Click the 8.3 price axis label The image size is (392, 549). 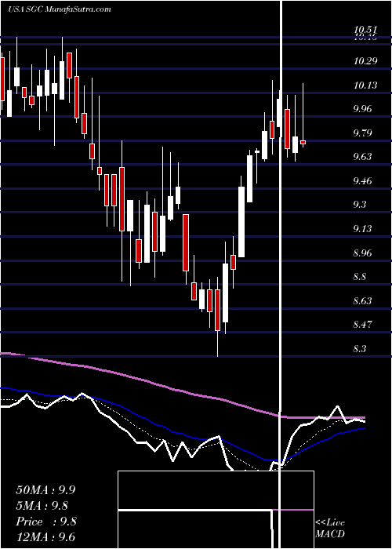(360, 349)
